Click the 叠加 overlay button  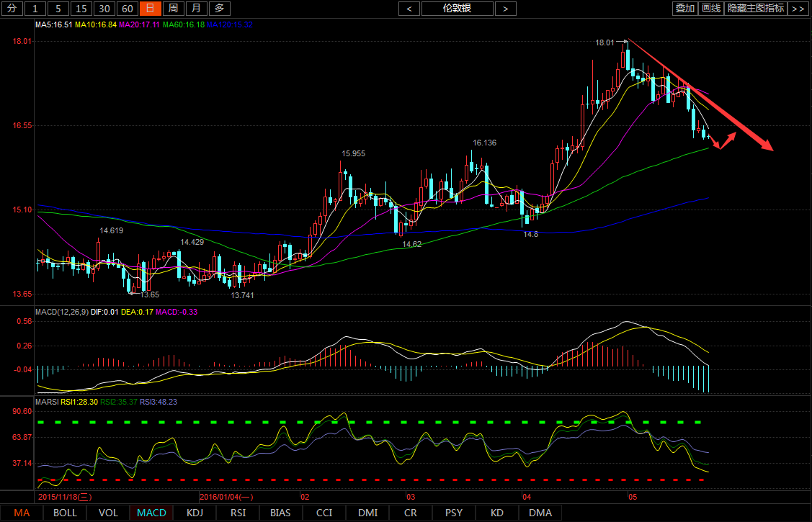[684, 9]
